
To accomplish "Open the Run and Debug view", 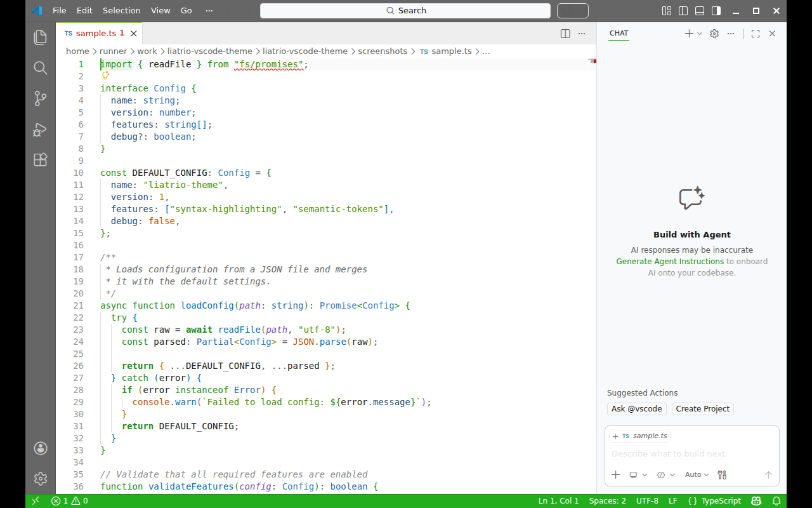I will (x=40, y=129).
